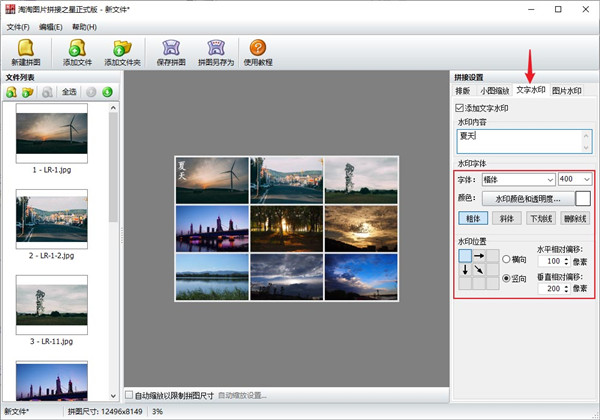Click the move-down green arrow in file list

click(106, 92)
